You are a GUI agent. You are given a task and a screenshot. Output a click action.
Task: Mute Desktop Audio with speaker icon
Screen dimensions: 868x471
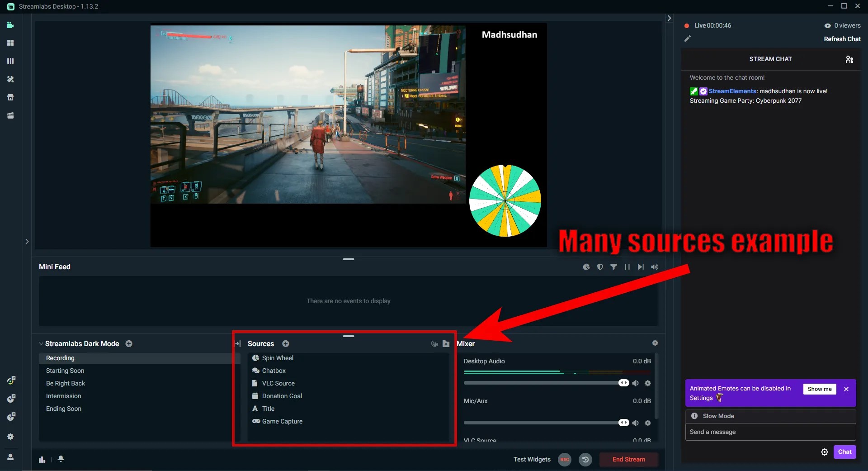click(x=636, y=383)
